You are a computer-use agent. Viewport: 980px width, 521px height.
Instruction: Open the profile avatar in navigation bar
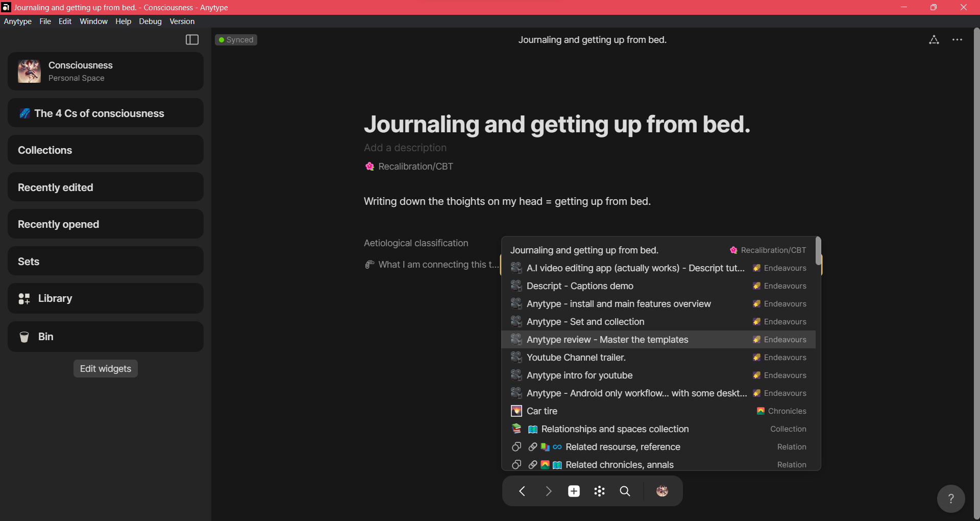pos(662,491)
